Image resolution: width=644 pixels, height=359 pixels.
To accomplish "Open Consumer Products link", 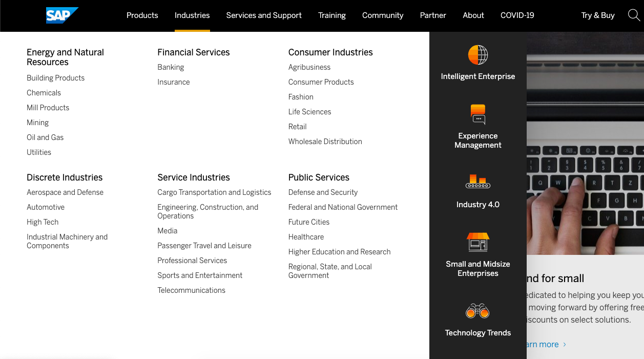I will pyautogui.click(x=321, y=82).
